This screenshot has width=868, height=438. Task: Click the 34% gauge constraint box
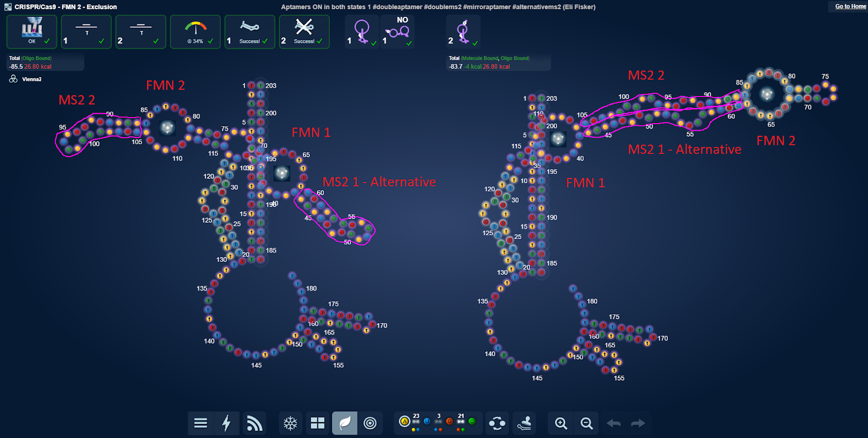click(x=195, y=32)
